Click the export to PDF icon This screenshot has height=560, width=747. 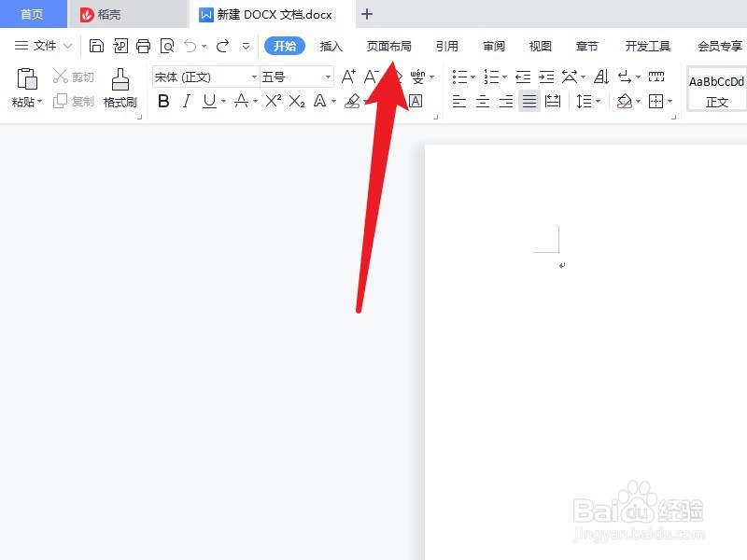[x=120, y=46]
